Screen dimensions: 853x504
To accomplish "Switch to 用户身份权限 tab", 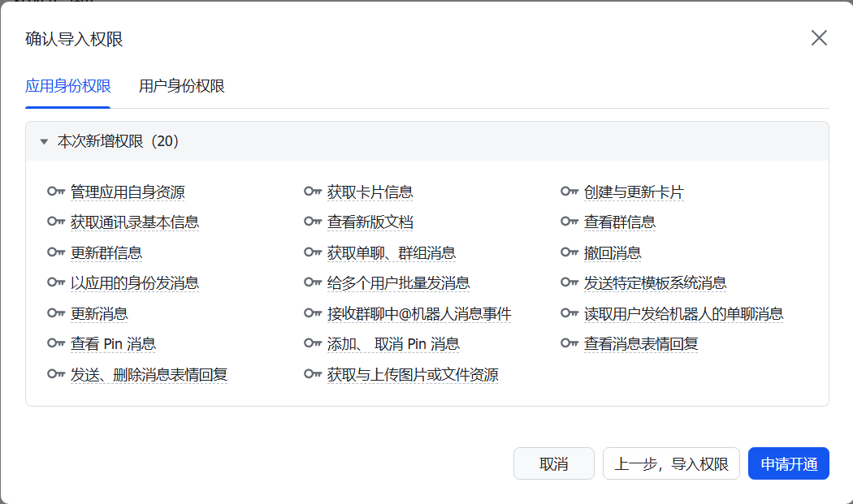I will pyautogui.click(x=181, y=86).
